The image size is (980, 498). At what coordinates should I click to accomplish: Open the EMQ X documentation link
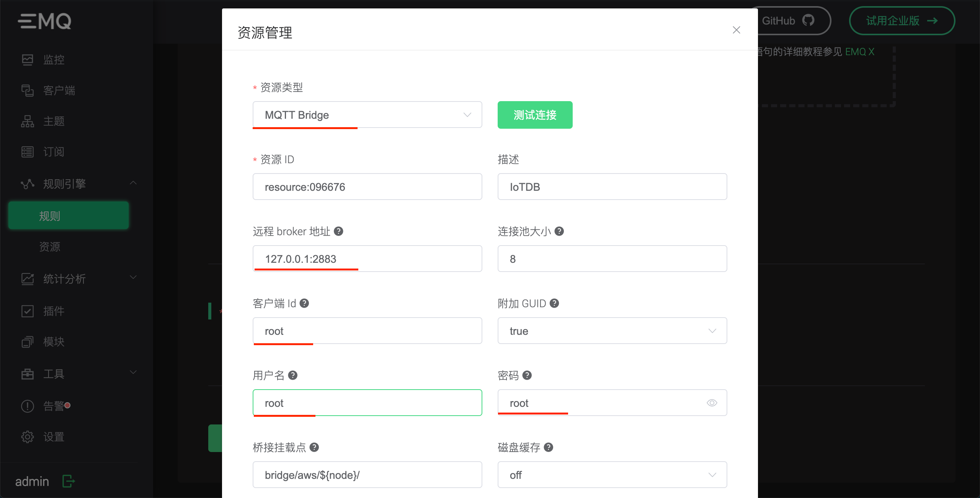coord(860,52)
